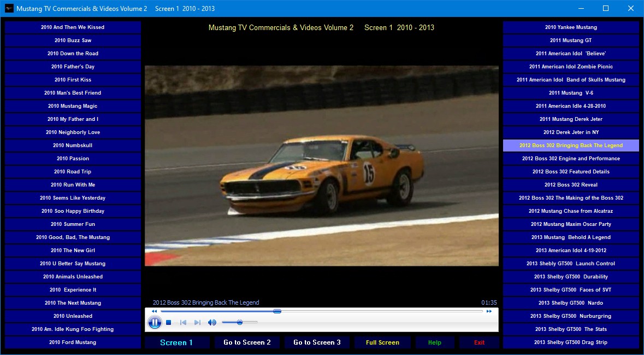644x355 pixels.
Task: Play 2010 The Next Mustang
Action: pyautogui.click(x=73, y=303)
